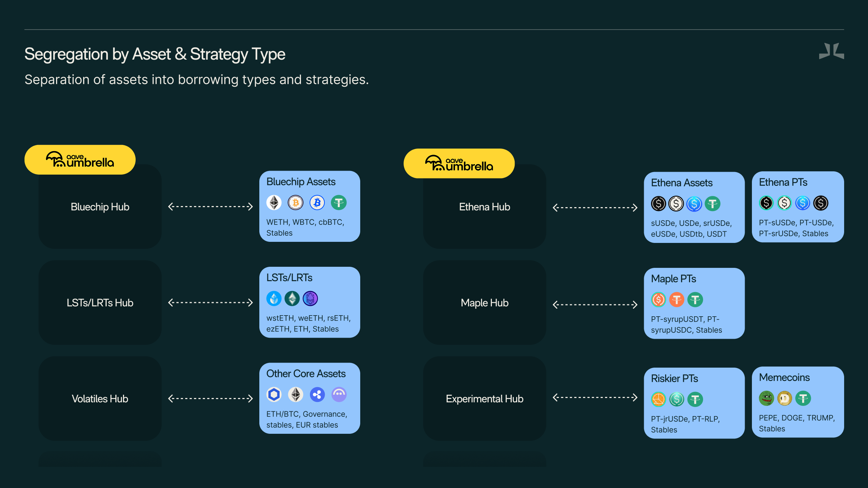The image size is (868, 488).
Task: Click the orange WBTC Bitcoin icon
Action: click(x=295, y=202)
